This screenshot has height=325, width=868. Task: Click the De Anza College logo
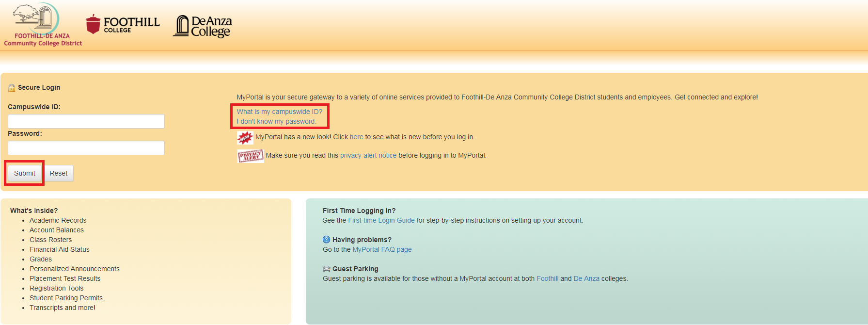pos(203,26)
